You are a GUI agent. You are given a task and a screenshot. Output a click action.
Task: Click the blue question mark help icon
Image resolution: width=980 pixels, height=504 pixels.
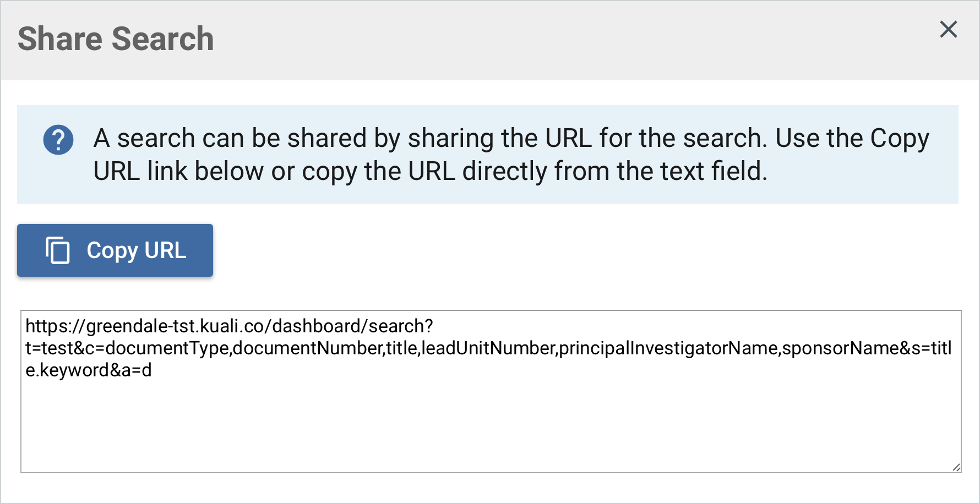coord(58,140)
